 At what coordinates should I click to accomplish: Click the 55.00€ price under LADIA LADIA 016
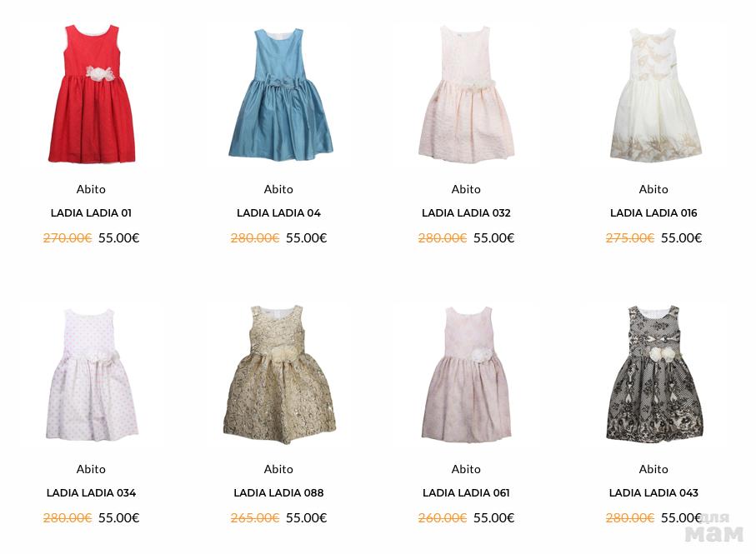pyautogui.click(x=681, y=238)
